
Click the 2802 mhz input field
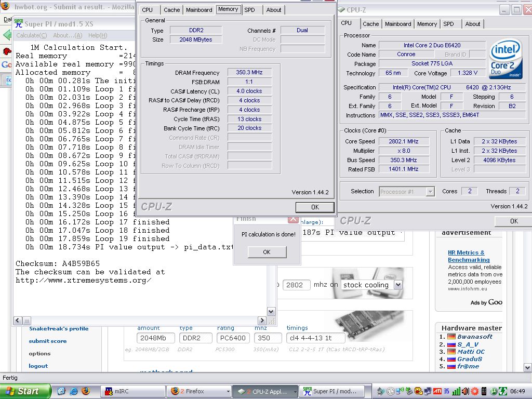tap(296, 285)
